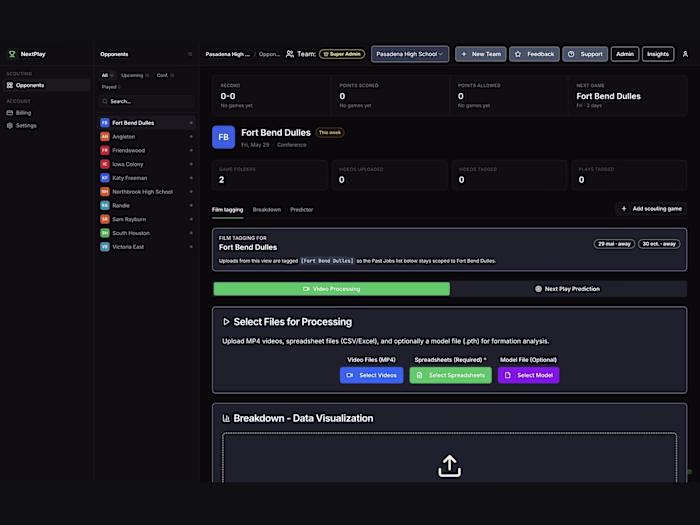700x525 pixels.
Task: Select Katy Freeman in opponents list
Action: coord(146,178)
